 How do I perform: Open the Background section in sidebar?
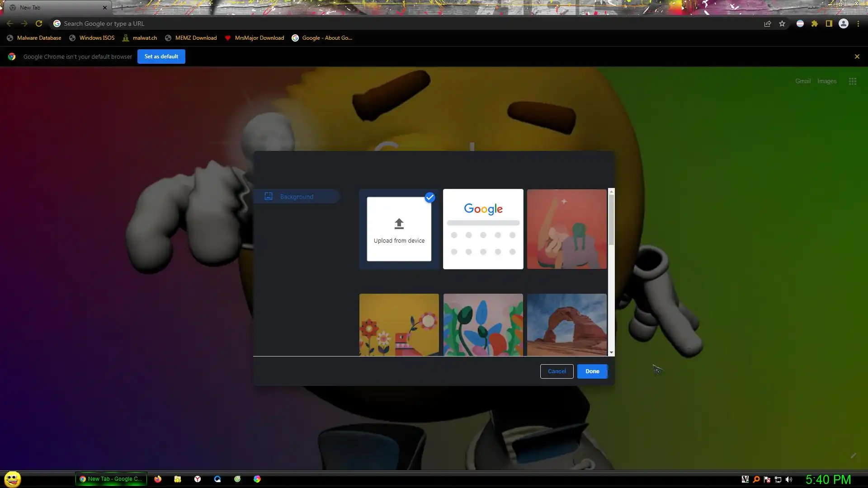[x=296, y=197]
